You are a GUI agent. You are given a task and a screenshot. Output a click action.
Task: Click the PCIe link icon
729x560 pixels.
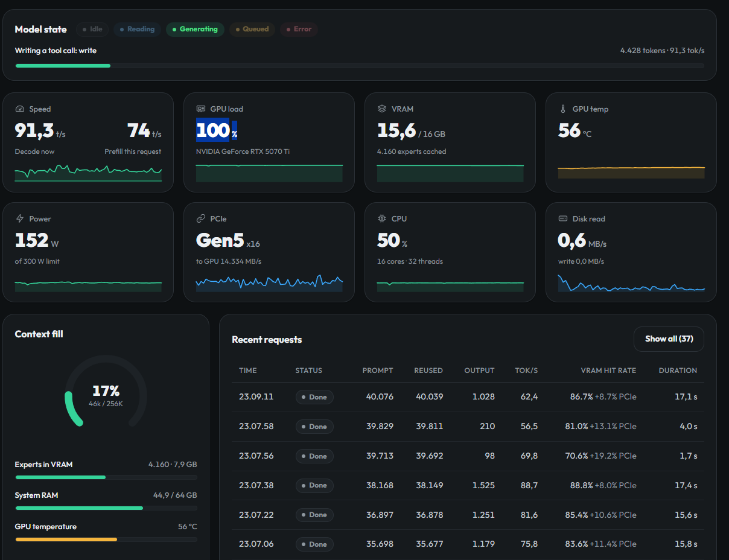click(x=201, y=218)
